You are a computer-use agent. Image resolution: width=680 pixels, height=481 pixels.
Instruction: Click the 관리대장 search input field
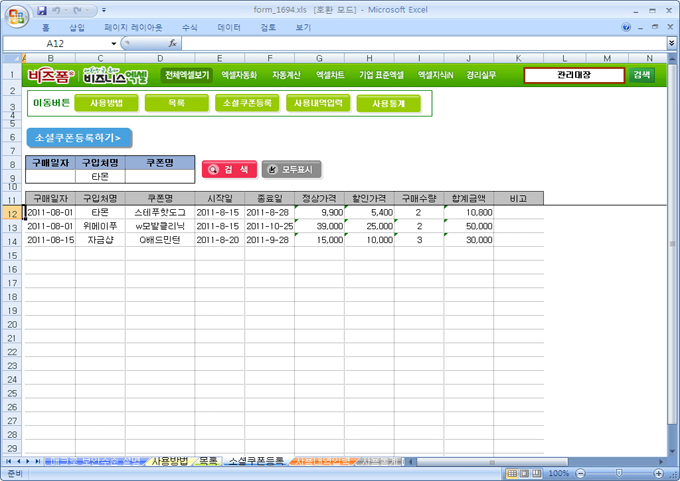(574, 75)
